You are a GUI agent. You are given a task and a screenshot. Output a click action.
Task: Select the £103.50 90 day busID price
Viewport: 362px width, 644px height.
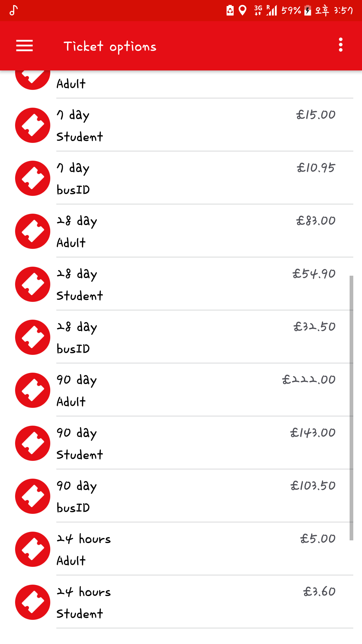(313, 486)
